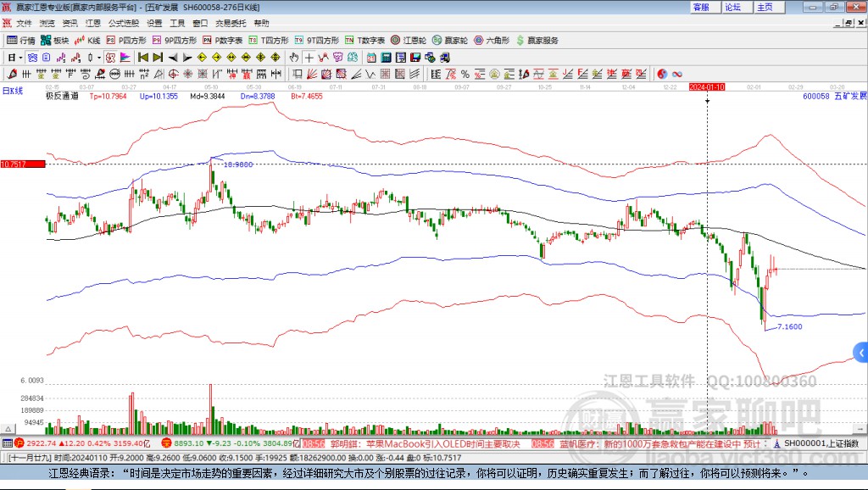This screenshot has width=868, height=490.
Task: Click the Tp=10.7964 value
Action: tap(108, 96)
